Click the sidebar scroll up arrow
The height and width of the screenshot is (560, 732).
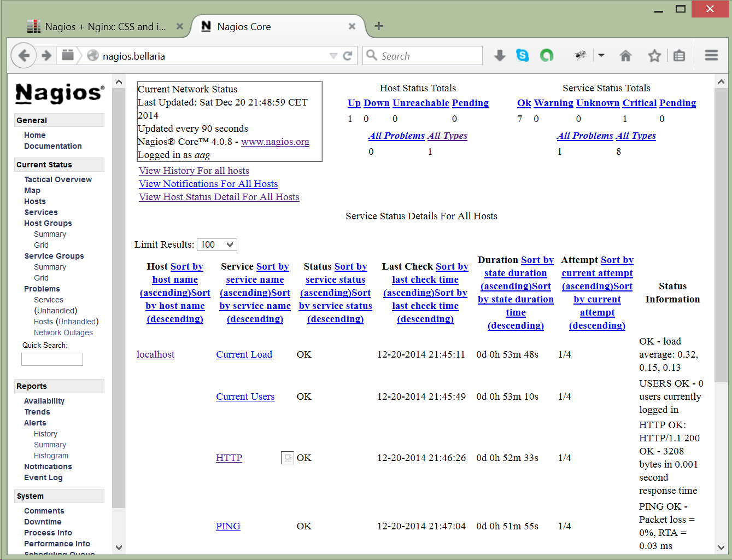pyautogui.click(x=119, y=82)
